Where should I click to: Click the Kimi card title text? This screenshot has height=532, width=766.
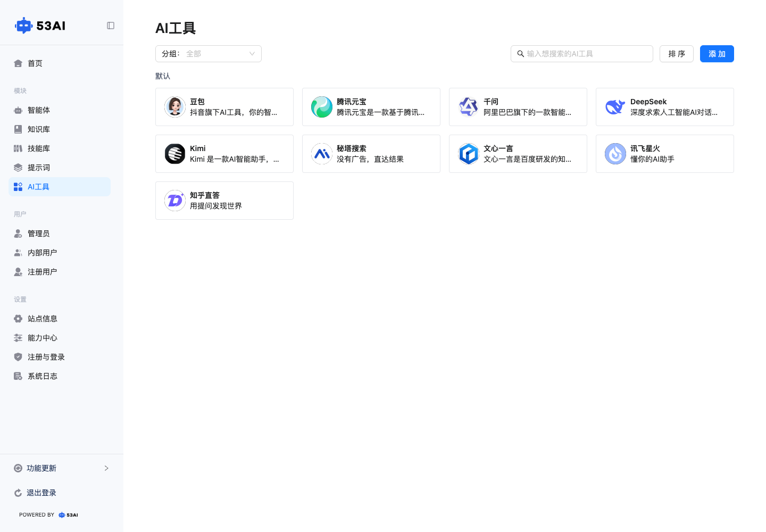[x=198, y=148]
